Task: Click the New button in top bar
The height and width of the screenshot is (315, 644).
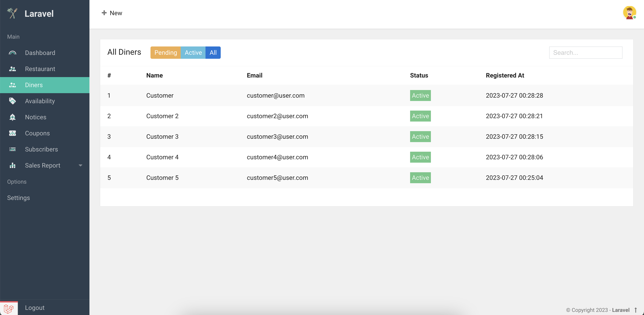Action: pos(112,13)
